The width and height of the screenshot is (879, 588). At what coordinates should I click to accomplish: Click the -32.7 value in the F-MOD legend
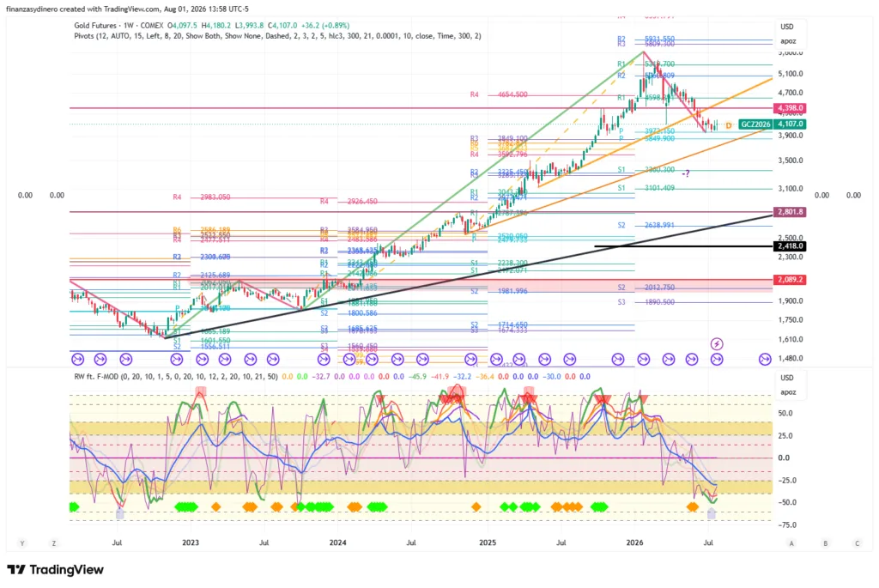coord(321,377)
